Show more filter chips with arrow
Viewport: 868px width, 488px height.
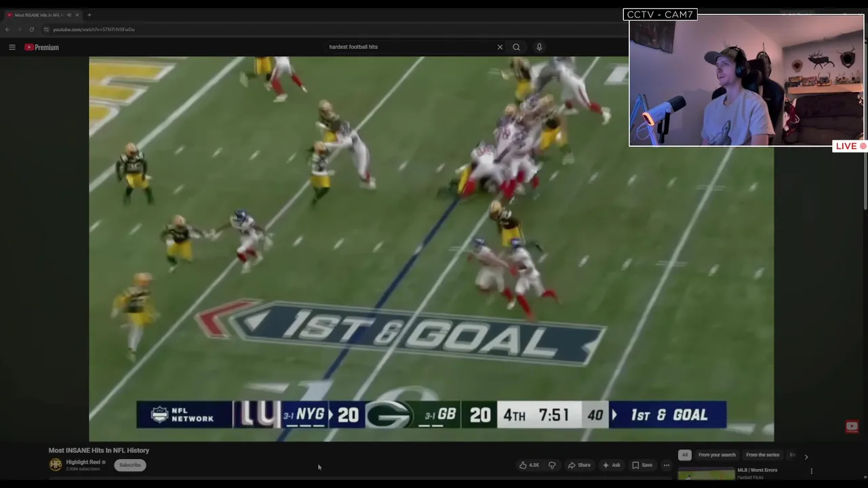tap(806, 456)
